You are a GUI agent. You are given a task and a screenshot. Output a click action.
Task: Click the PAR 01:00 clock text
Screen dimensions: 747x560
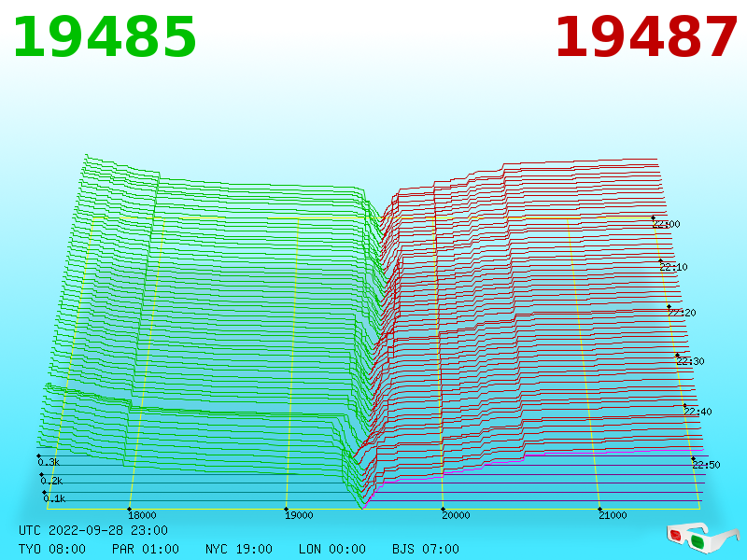pyautogui.click(x=146, y=549)
